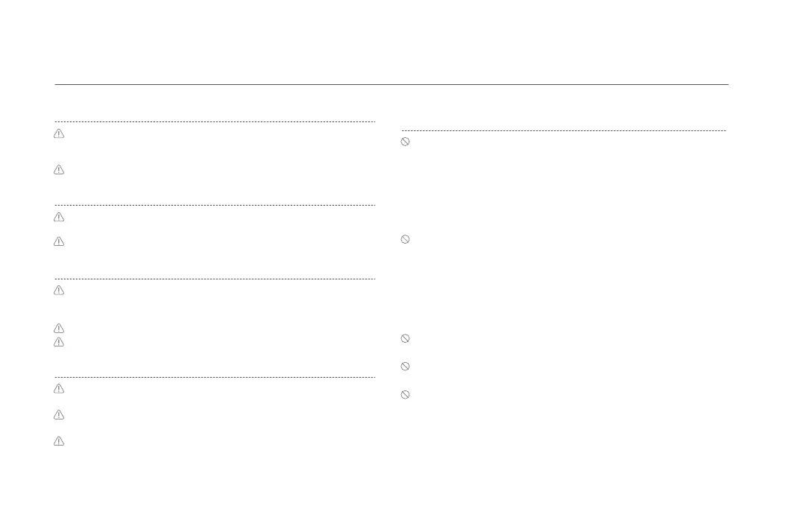786x532 pixels.
Task: Click the topmost dashed divider in the left column
Action: 215,121
